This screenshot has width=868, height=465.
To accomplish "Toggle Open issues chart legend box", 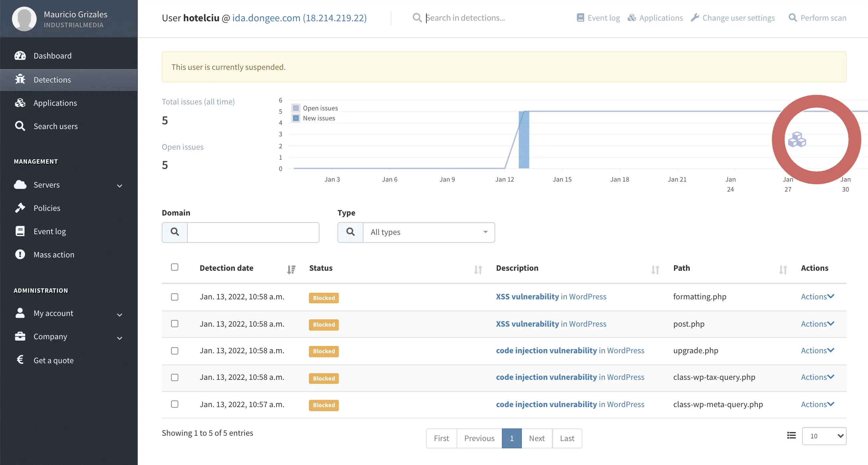I will point(296,108).
